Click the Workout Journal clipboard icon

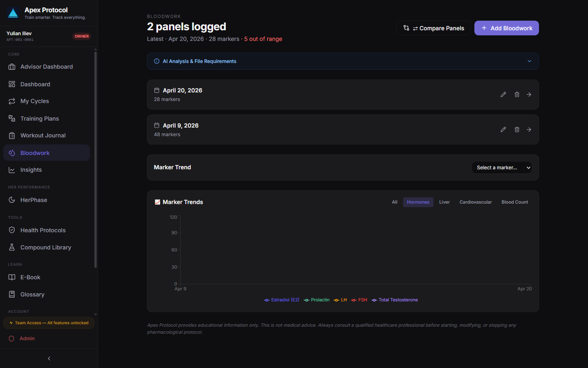12,135
